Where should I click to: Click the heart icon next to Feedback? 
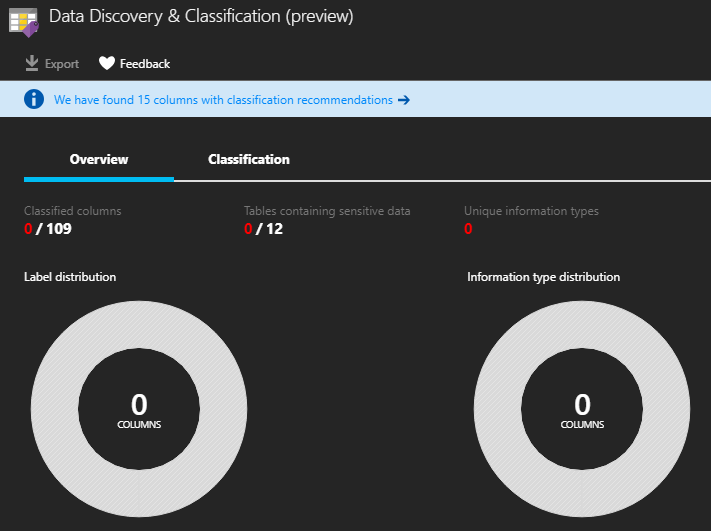pyautogui.click(x=107, y=64)
